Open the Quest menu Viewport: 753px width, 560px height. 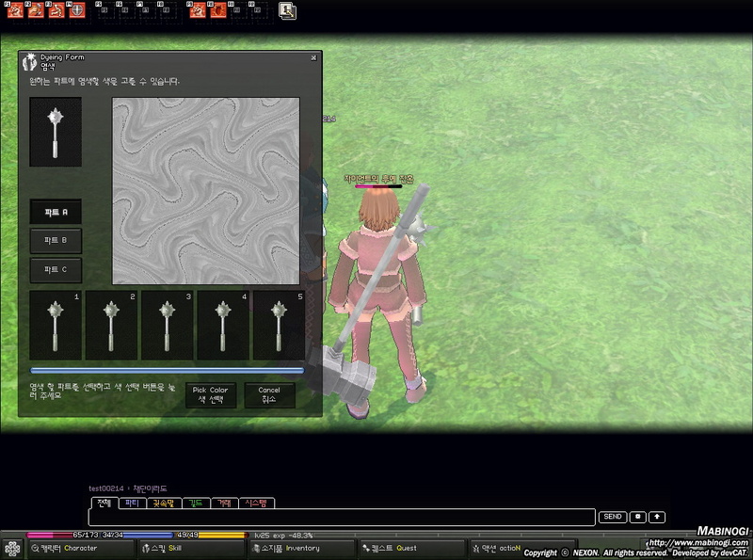pos(412,548)
